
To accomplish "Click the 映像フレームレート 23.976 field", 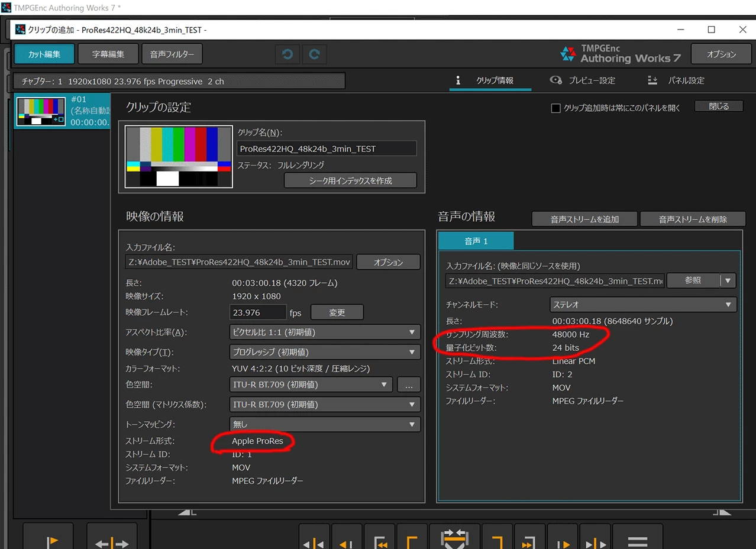I will (x=257, y=312).
